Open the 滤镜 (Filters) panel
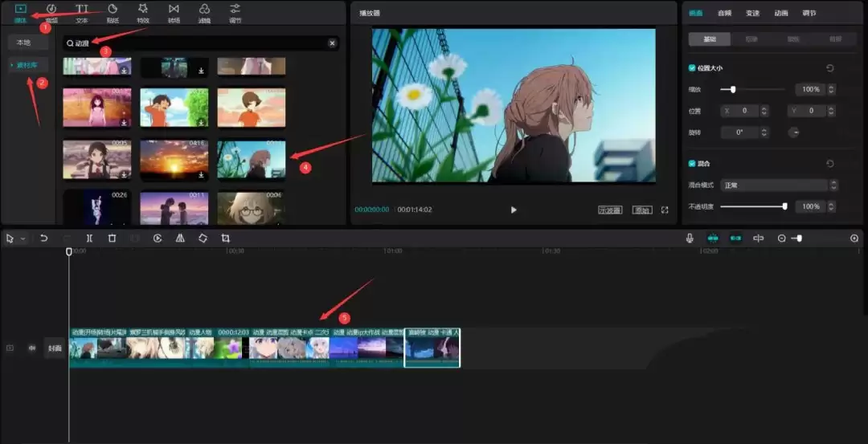Screen dimensions: 868x444 (204, 12)
